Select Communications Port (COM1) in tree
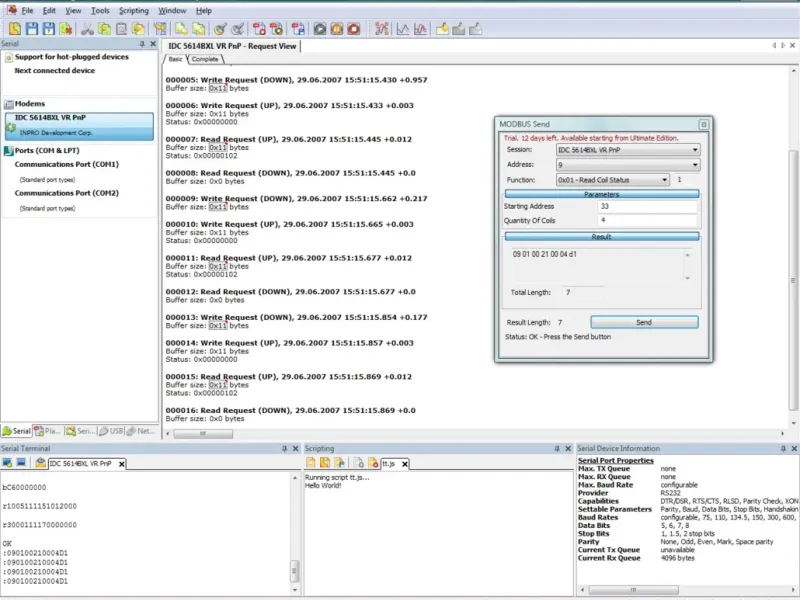Screen dimensions: 800x600 [66, 164]
